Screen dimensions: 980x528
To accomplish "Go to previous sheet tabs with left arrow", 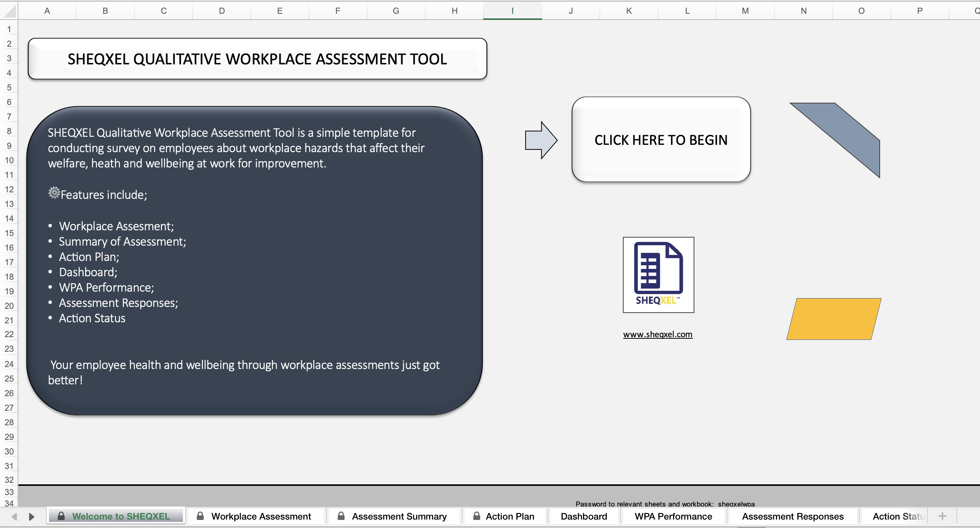I will [14, 517].
